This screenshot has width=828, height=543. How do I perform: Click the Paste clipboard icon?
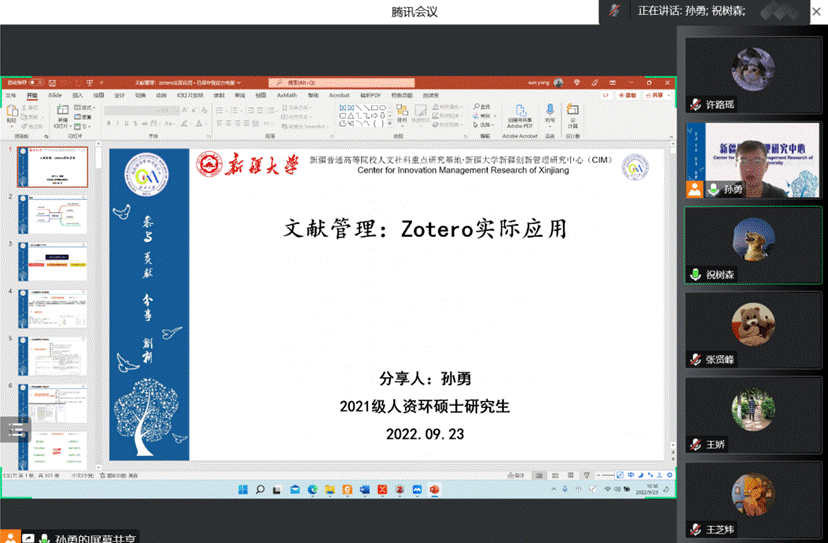(x=12, y=111)
